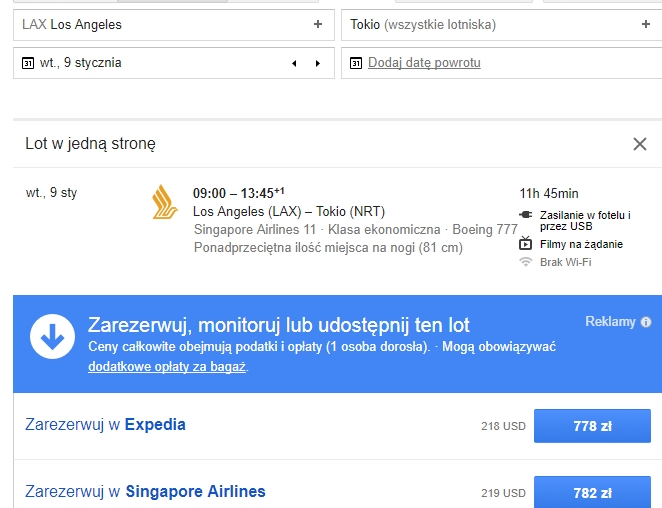Click the Filmy na żądanie TV icon

[x=526, y=243]
